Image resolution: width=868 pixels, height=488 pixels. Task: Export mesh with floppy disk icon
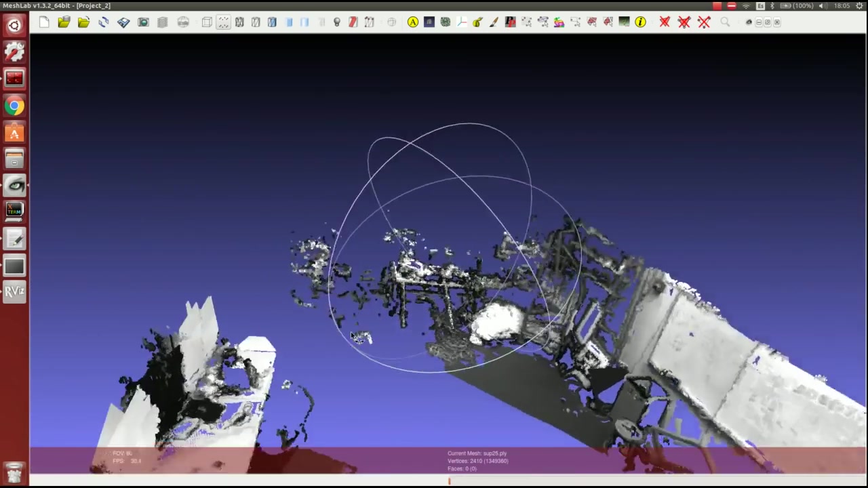pos(123,22)
